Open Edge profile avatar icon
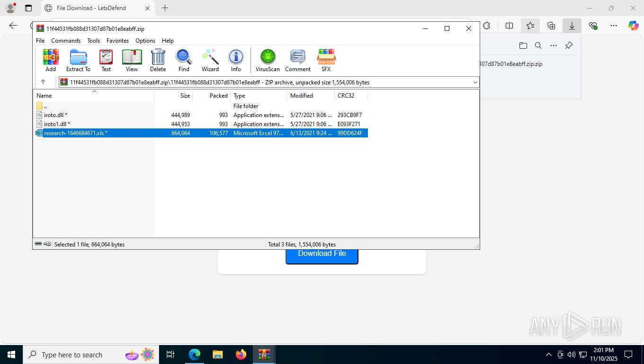The image size is (644, 364). click(x=10, y=8)
